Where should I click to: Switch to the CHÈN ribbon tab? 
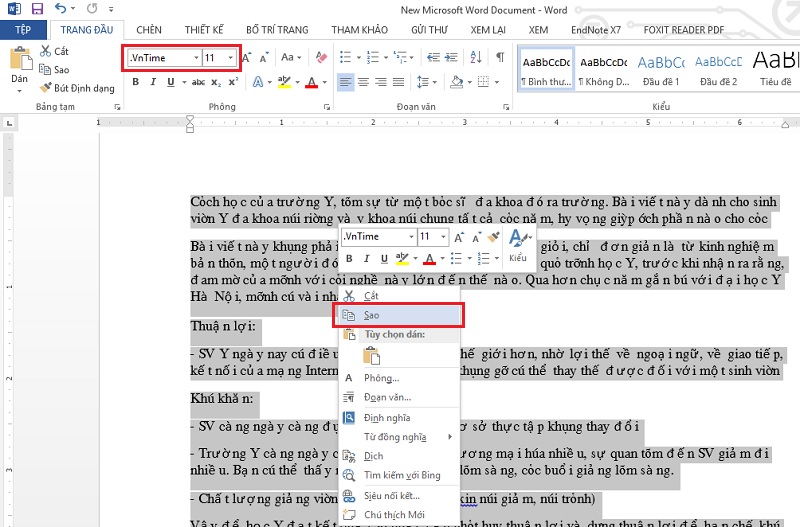click(149, 30)
